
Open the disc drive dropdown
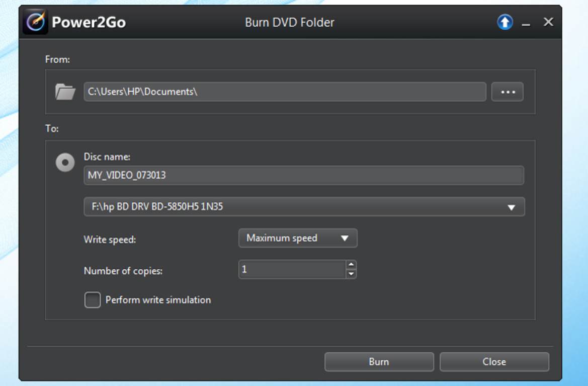304,207
